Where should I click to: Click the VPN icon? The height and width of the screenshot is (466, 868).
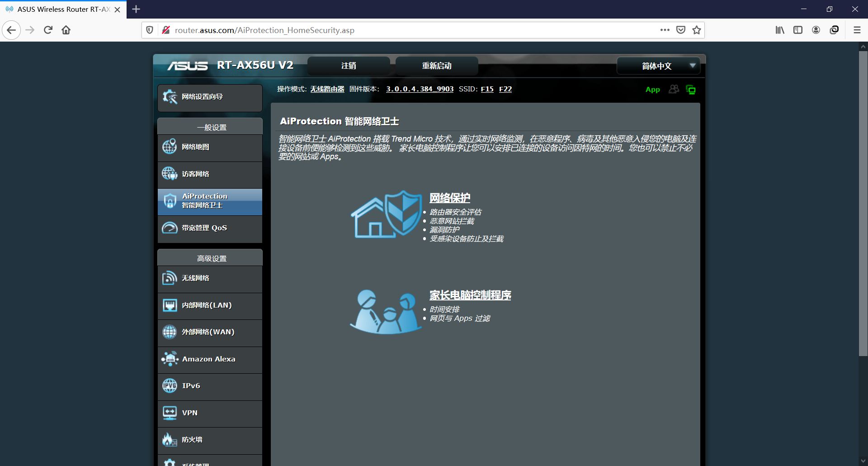click(x=170, y=413)
